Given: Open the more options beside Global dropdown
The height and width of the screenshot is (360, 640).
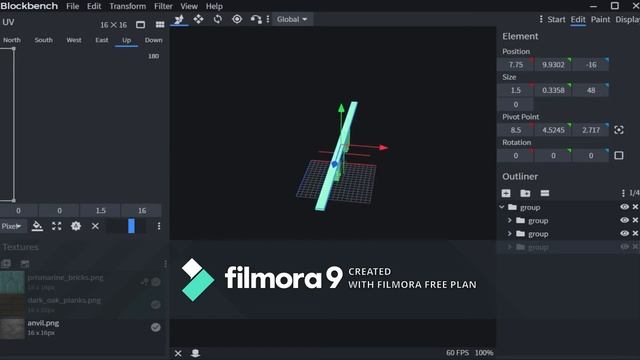Looking at the screenshot, I should (268, 19).
